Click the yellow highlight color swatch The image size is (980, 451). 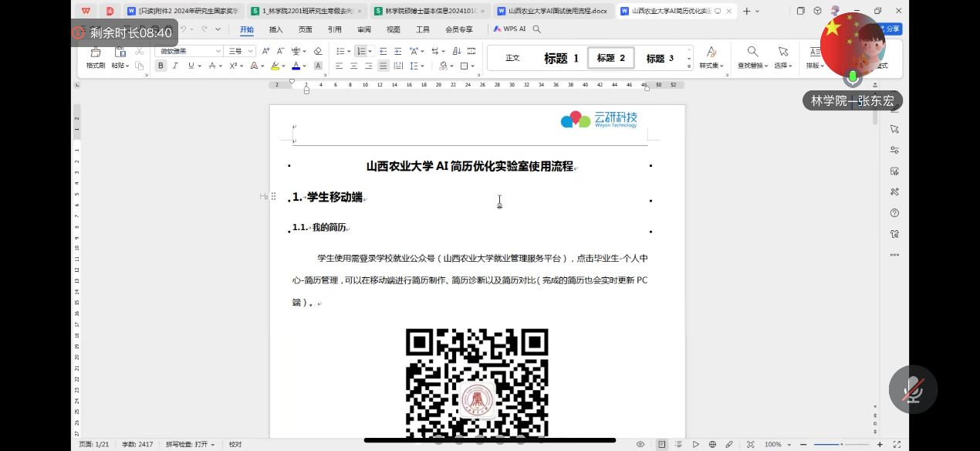275,66
